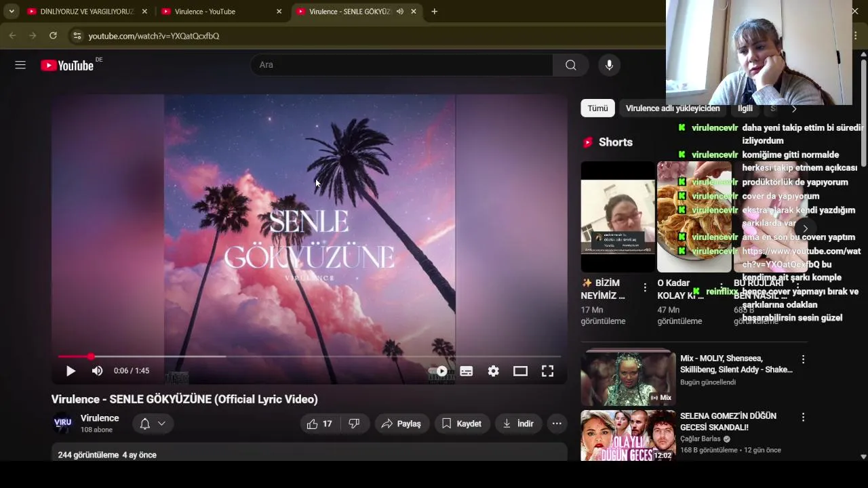Open the video settings gear
868x488 pixels.
click(x=494, y=371)
